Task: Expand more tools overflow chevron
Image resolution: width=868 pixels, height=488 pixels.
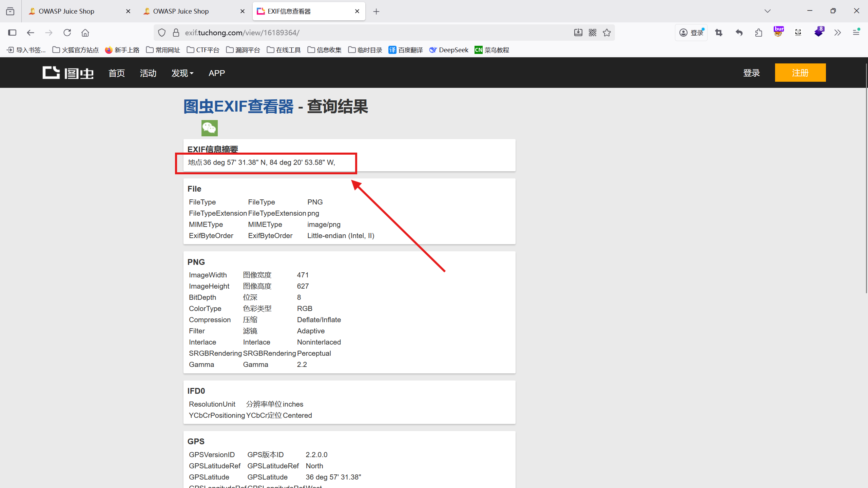Action: 837,33
